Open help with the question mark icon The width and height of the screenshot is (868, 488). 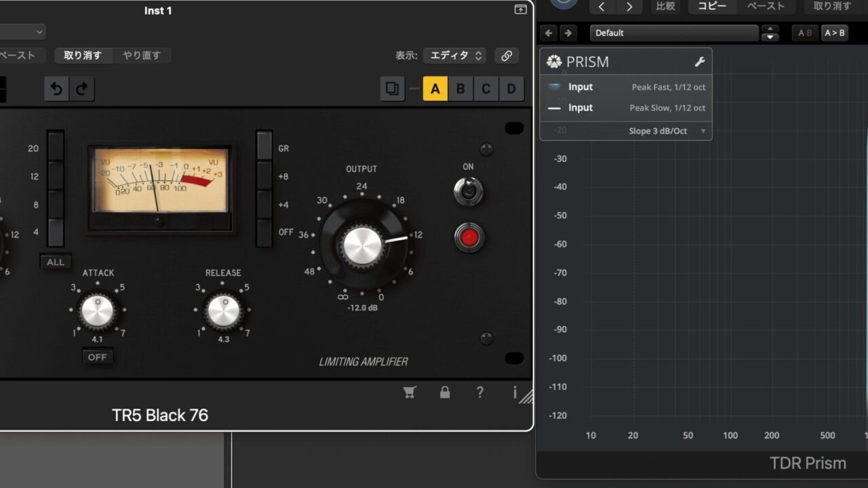click(480, 392)
